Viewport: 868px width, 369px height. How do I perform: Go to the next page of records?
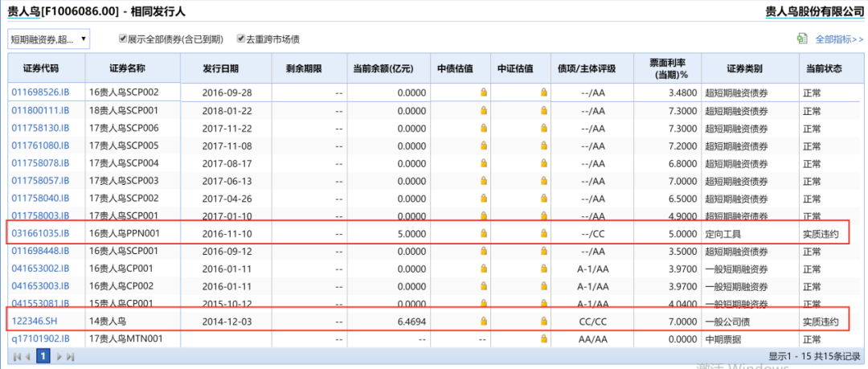(59, 355)
